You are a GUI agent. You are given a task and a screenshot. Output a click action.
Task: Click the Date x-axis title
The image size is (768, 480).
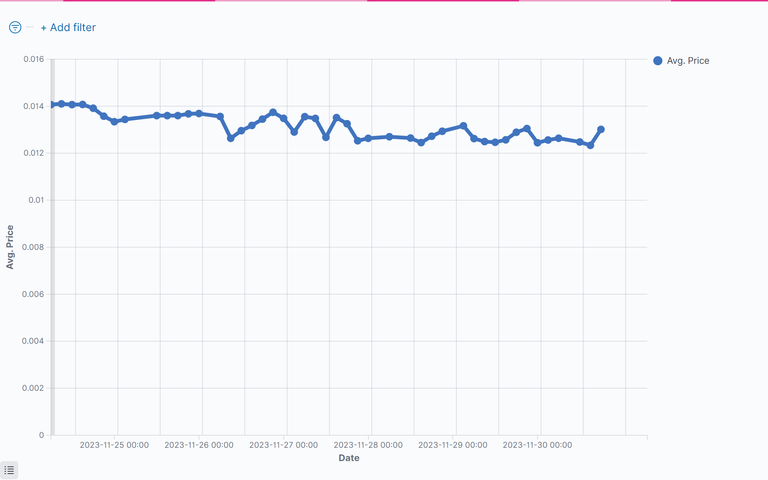(x=349, y=458)
